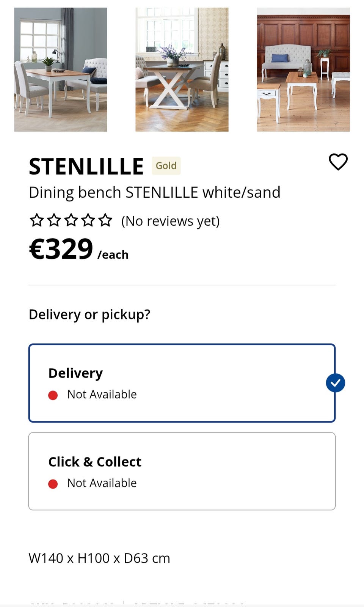Click the fourth rating star
This screenshot has height=607, width=364.
[x=88, y=220]
